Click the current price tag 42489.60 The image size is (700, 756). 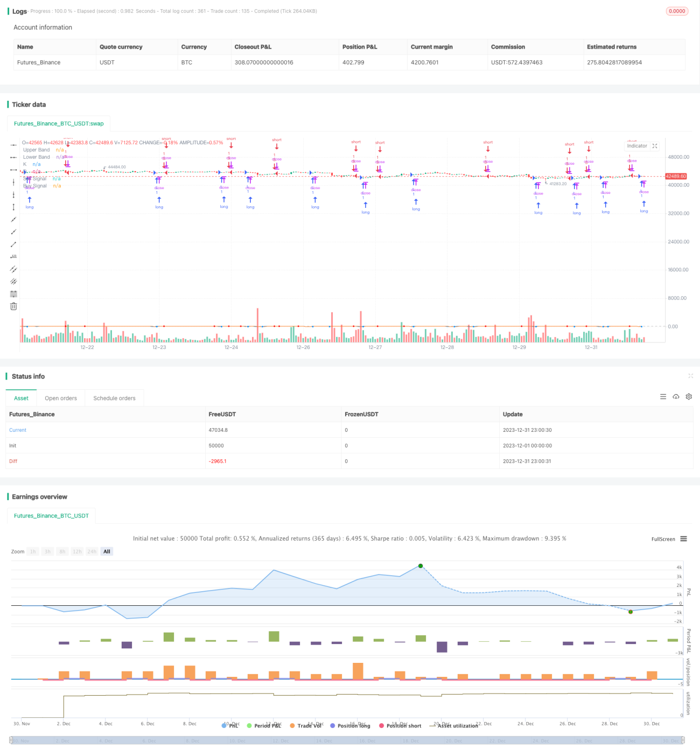pyautogui.click(x=676, y=176)
